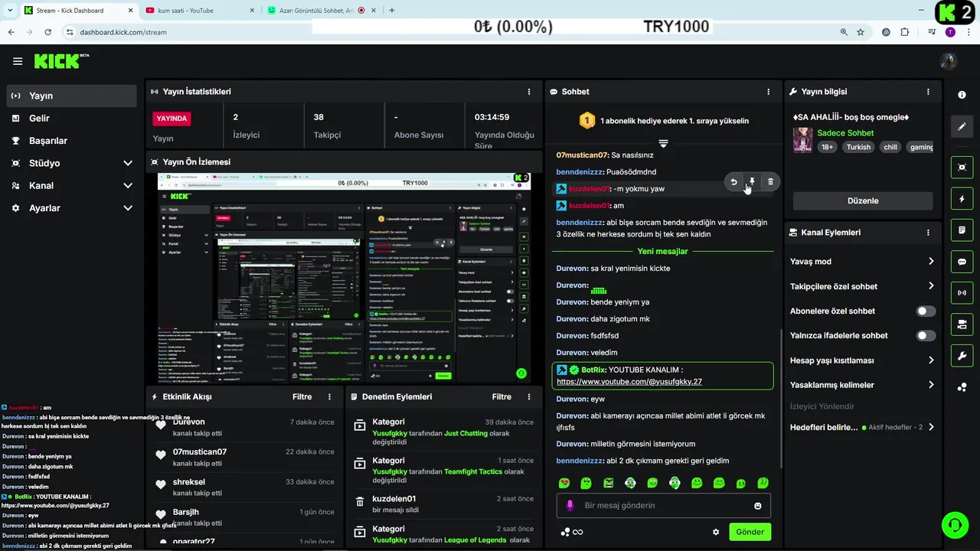Open chat settings with the gear icon beside Gönder
Screen dimensions: 980x551
pos(716,532)
